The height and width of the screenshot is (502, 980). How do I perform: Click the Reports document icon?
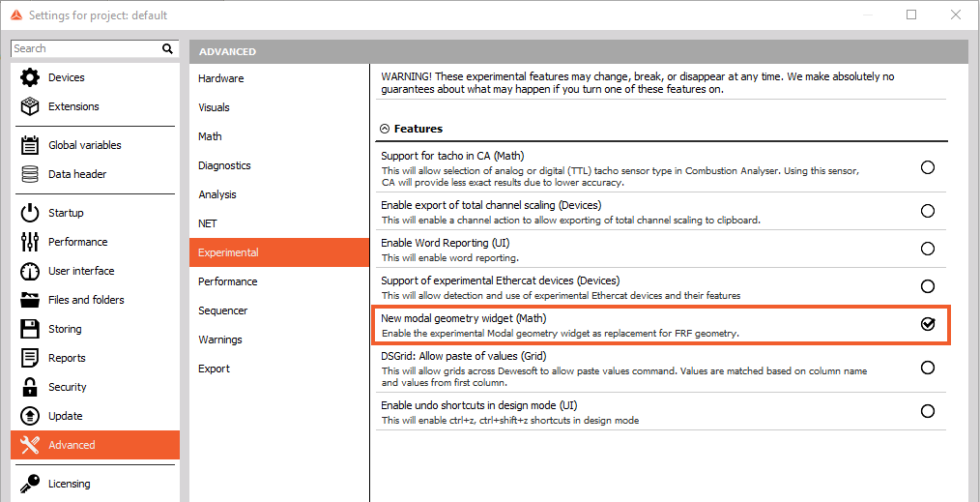pyautogui.click(x=29, y=358)
